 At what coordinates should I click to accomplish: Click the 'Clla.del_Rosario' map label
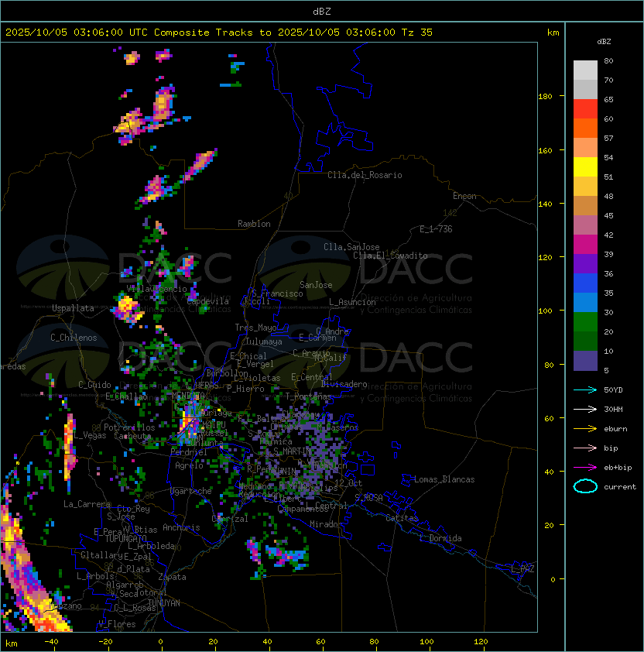[x=365, y=175]
